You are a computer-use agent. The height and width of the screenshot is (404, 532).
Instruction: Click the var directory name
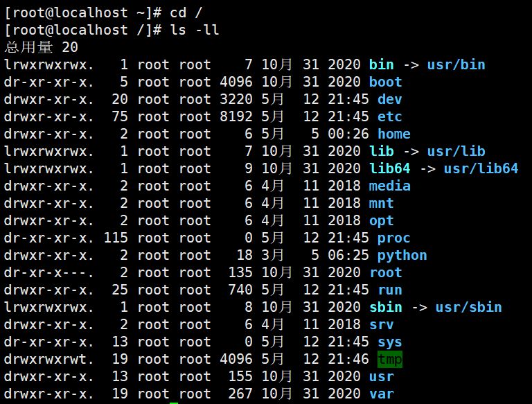click(381, 394)
